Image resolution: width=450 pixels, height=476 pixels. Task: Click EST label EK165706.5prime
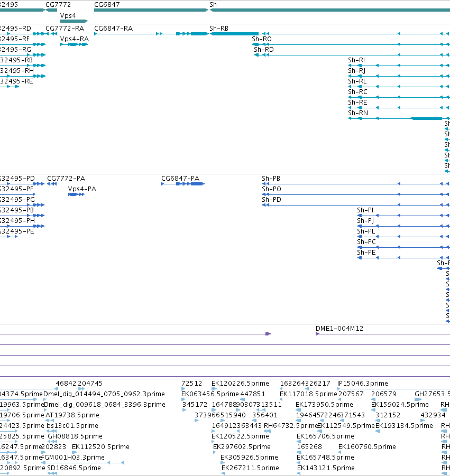click(325, 436)
